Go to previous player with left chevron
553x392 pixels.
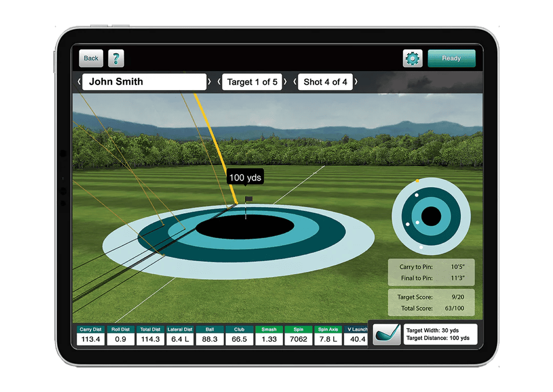[79, 82]
